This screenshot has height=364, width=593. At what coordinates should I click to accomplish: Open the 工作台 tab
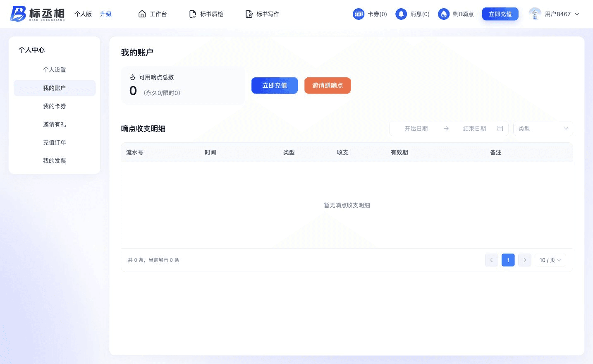pyautogui.click(x=153, y=14)
